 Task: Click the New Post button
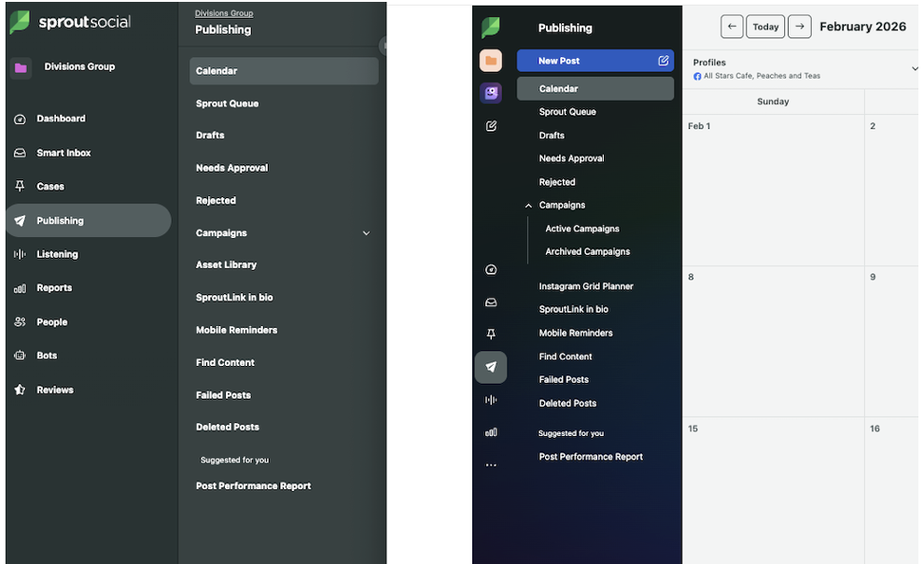pyautogui.click(x=595, y=60)
